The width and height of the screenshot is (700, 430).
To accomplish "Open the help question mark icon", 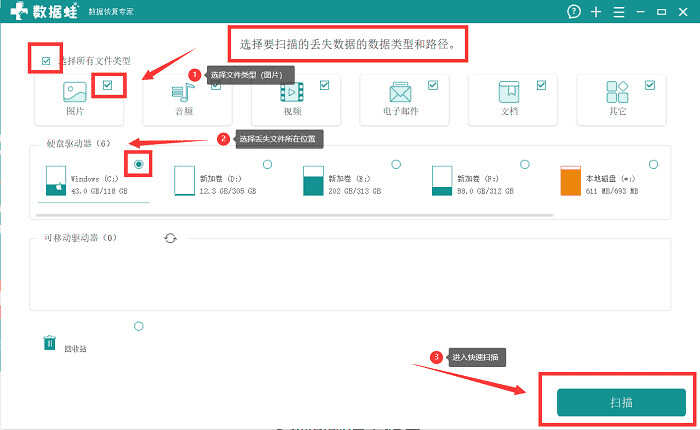I will pyautogui.click(x=574, y=12).
